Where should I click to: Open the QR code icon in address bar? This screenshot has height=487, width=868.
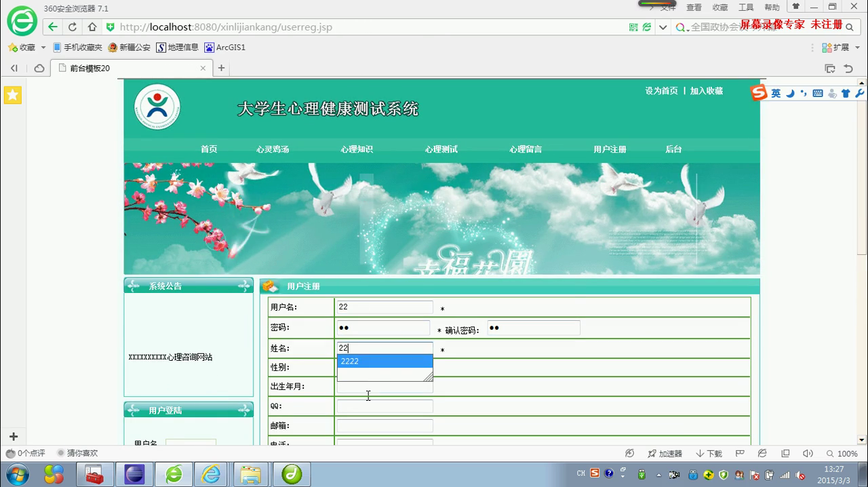[x=633, y=27]
